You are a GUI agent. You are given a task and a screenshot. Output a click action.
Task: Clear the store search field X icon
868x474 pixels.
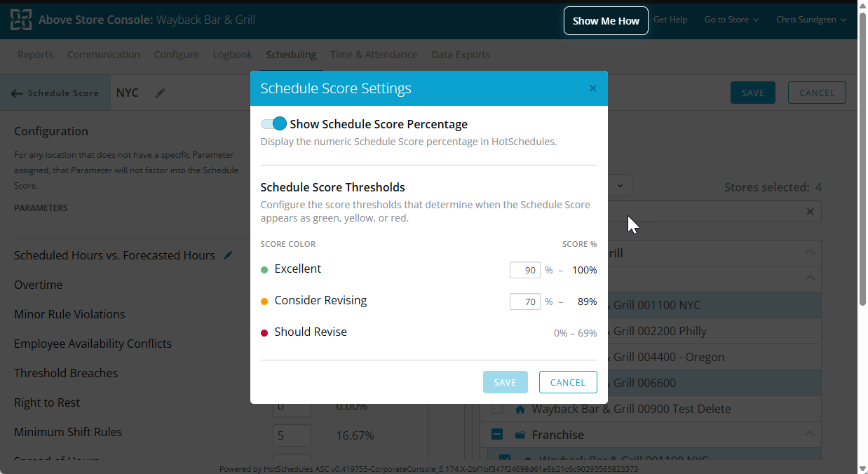pyautogui.click(x=810, y=212)
